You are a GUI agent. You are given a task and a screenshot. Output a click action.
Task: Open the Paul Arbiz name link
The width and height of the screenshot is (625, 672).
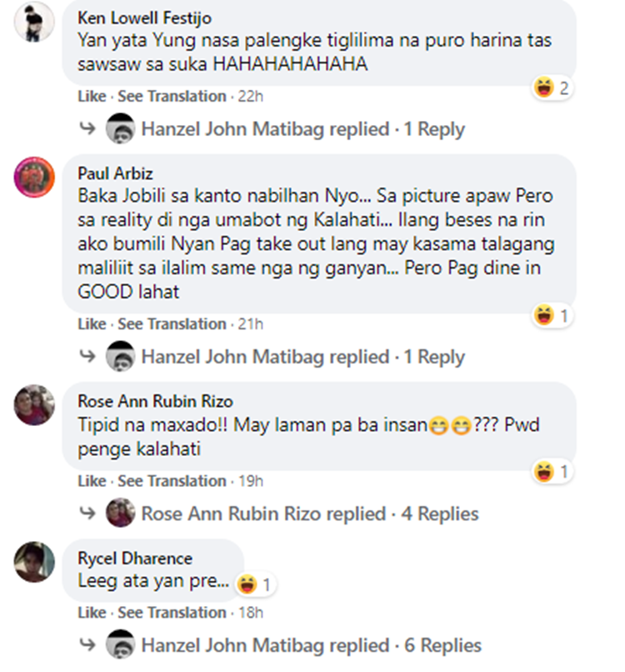(115, 173)
